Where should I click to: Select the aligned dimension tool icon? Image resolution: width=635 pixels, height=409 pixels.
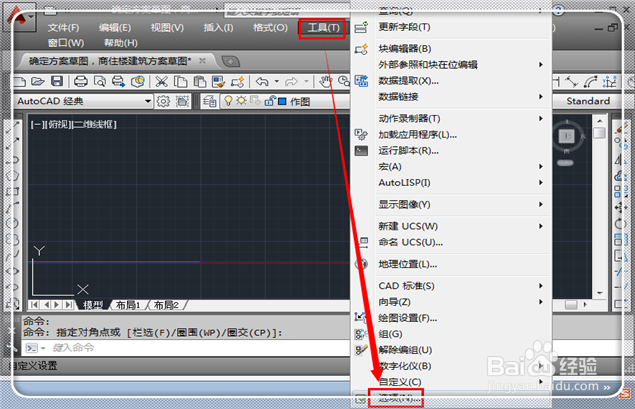[x=571, y=82]
